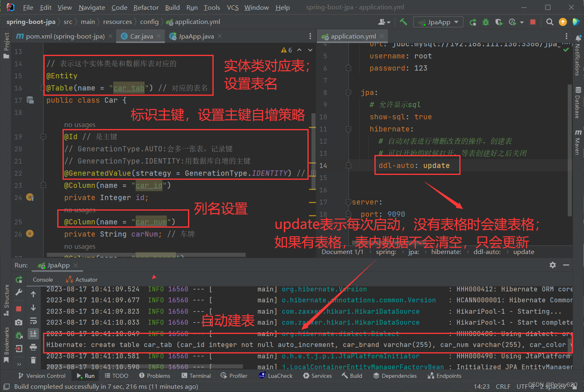Image resolution: width=584 pixels, height=392 pixels.
Task: Open the Actuator tab in the Run panel
Action: [x=82, y=280]
